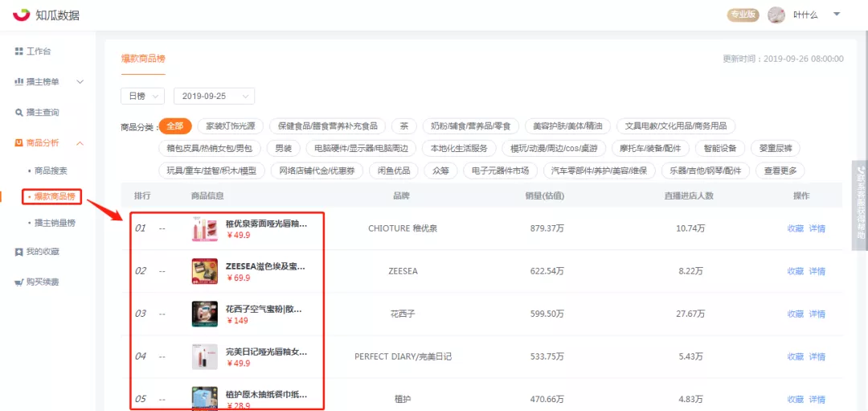Click 收藏 for the ZEESEA row
This screenshot has width=868, height=411.
pos(796,271)
